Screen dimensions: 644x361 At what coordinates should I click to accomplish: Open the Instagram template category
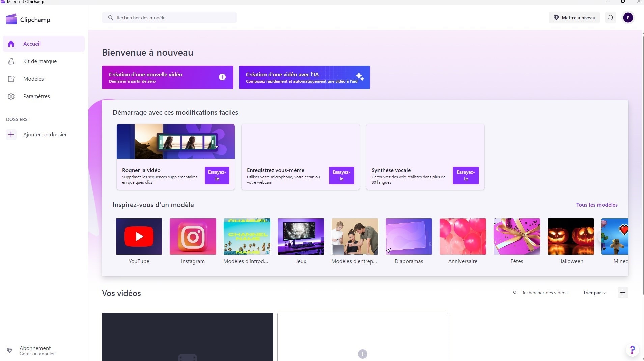click(193, 237)
